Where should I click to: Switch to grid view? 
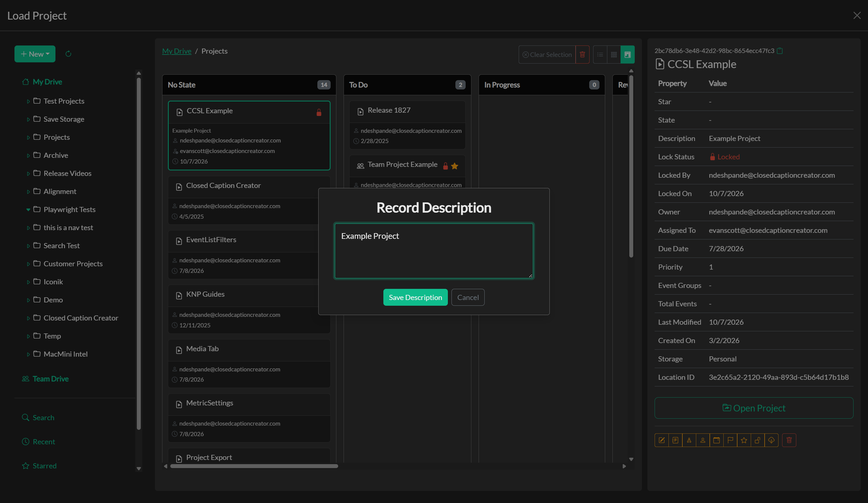[x=614, y=55]
